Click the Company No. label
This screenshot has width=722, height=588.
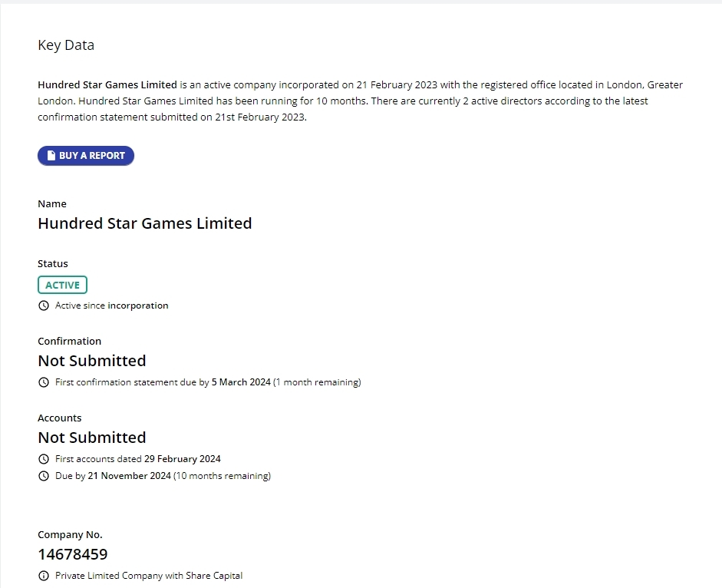pyautogui.click(x=70, y=534)
